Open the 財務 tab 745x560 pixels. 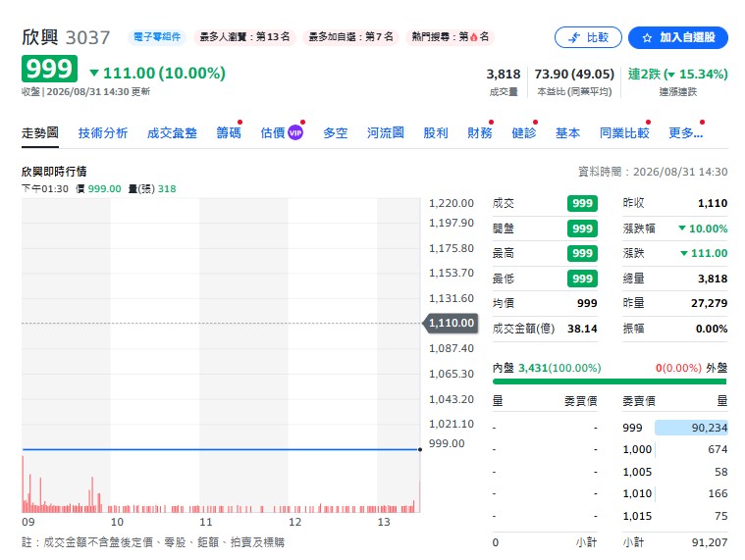tap(480, 132)
